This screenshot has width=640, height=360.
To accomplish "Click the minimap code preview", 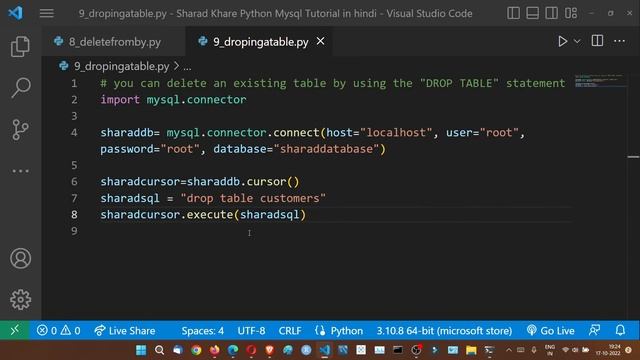I will [x=599, y=80].
